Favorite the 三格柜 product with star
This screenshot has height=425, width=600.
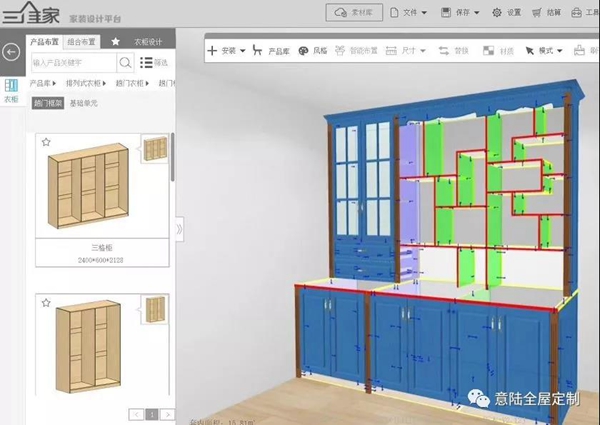[46, 142]
